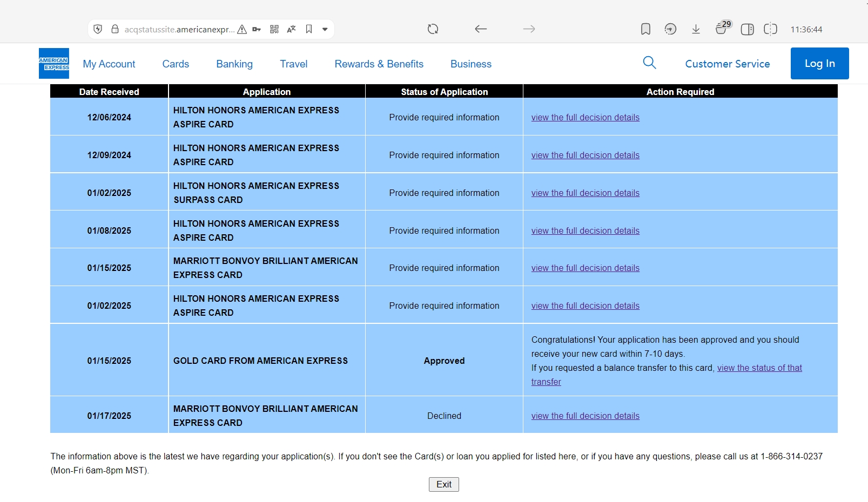Go back with the left arrow
Screen dimensions: 868x502
(x=481, y=29)
